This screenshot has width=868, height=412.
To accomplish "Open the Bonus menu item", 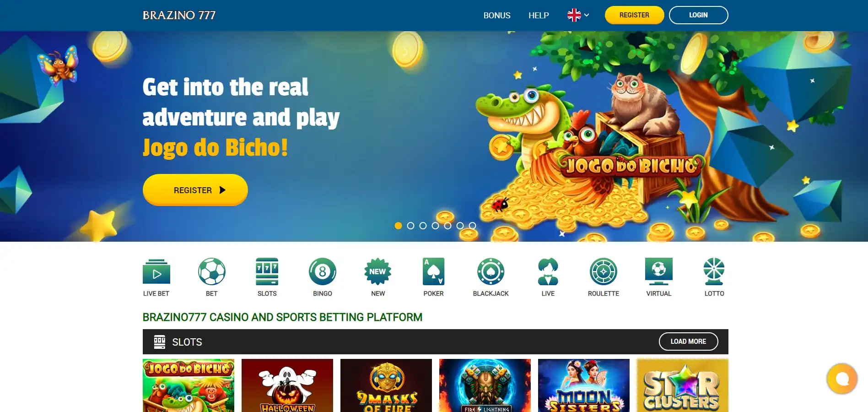I will click(x=497, y=15).
